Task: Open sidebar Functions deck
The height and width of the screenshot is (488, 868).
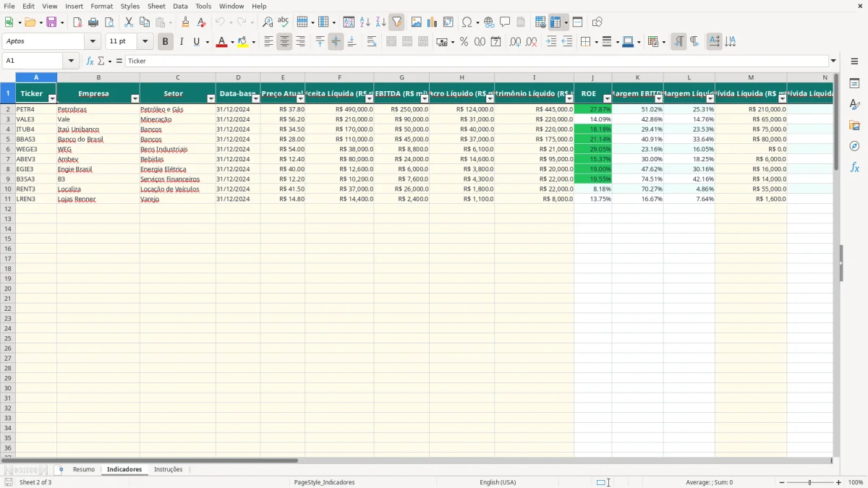Action: coord(854,167)
